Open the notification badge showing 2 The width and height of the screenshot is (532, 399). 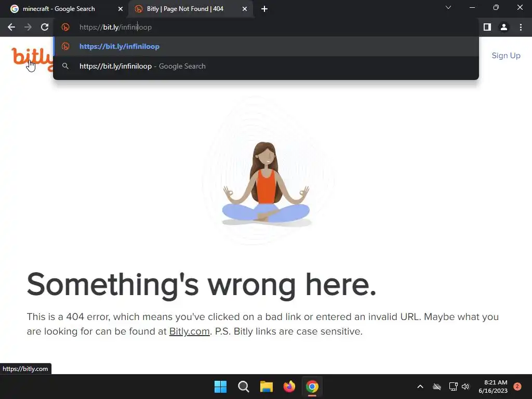pyautogui.click(x=517, y=387)
